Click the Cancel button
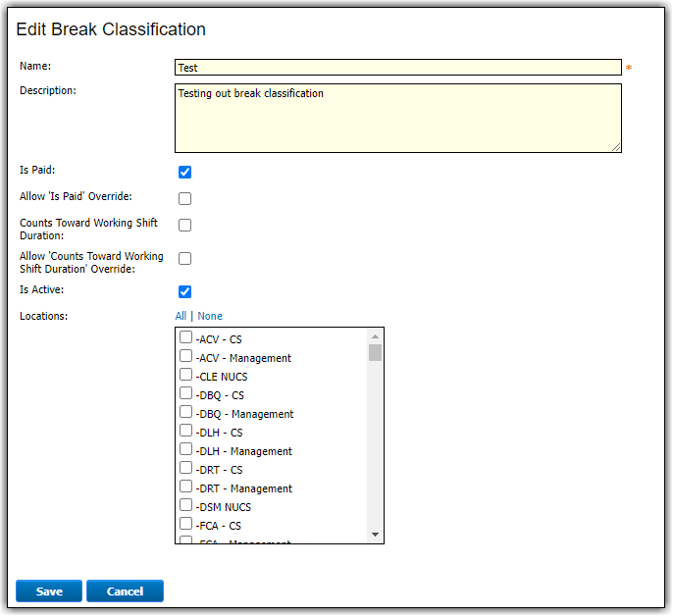Viewport: 673px width, 616px height. 125,591
